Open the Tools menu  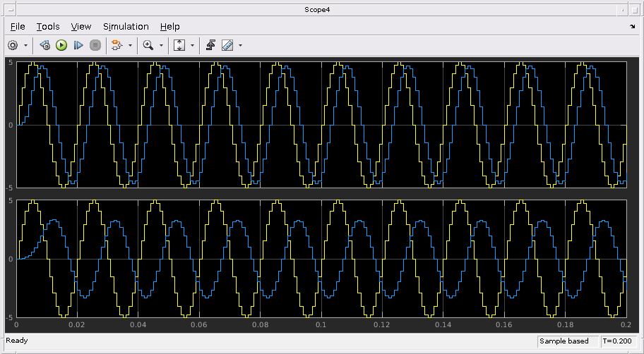point(48,27)
